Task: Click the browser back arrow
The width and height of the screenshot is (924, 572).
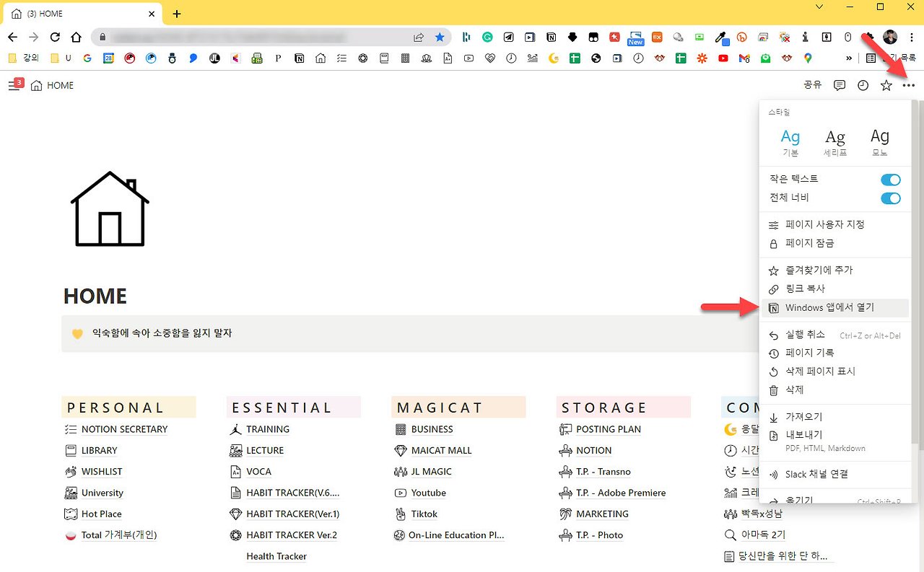Action: tap(12, 37)
